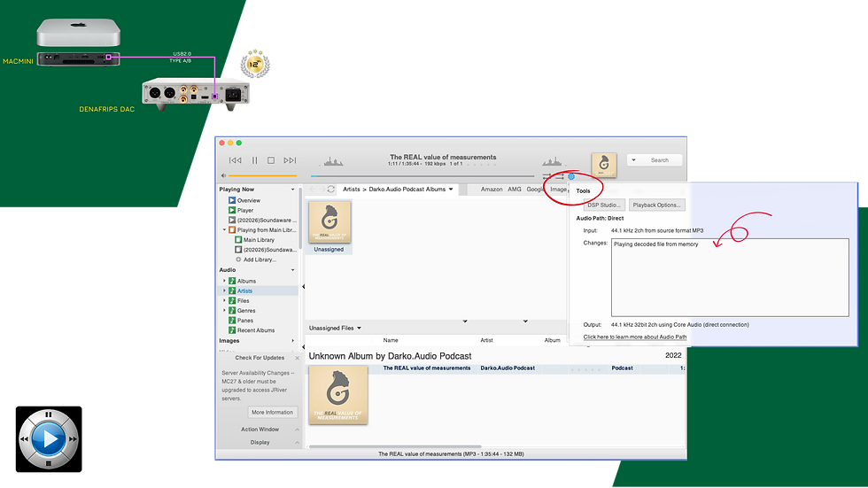Toggle the Action Window chevron
Screen dimensions: 868x488
tap(298, 430)
